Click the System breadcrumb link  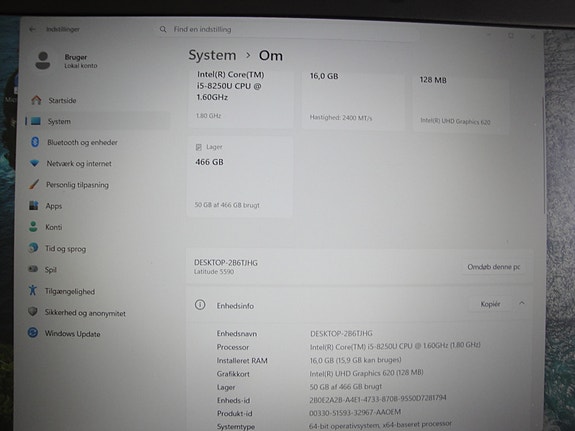click(212, 55)
